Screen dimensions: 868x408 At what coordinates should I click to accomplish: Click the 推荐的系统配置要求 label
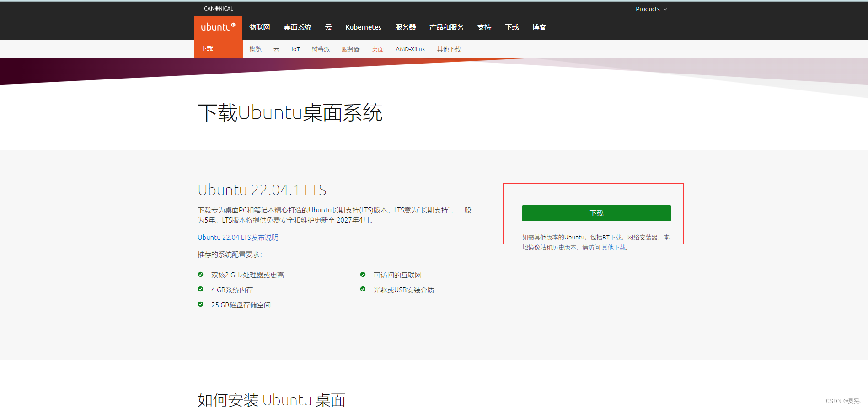(x=230, y=254)
